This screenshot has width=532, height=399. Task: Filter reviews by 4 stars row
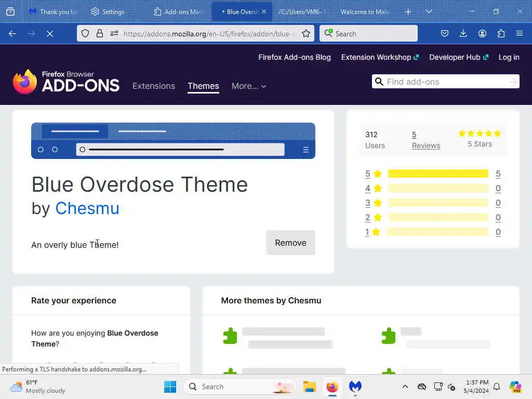coord(433,188)
